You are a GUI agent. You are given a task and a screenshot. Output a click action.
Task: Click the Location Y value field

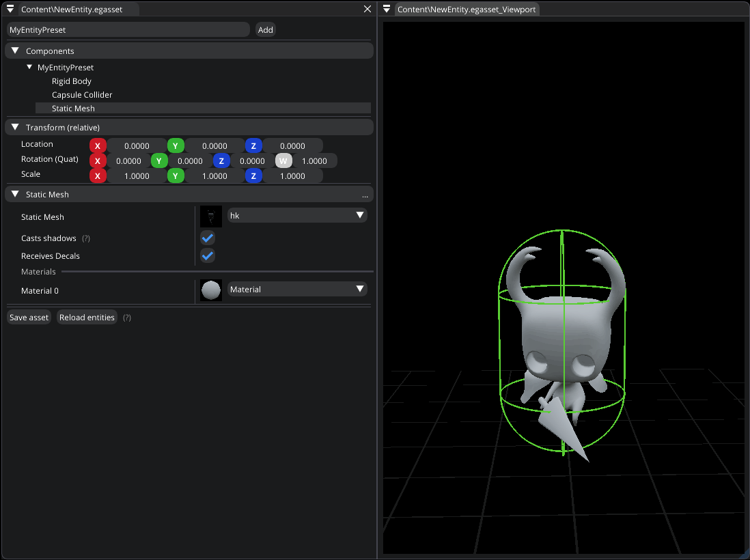(x=214, y=146)
